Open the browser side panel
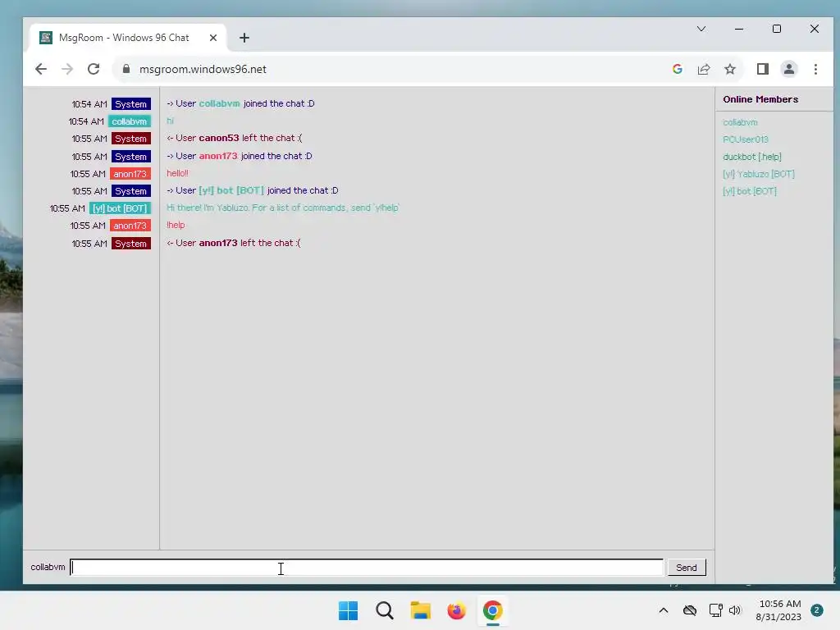 [762, 69]
